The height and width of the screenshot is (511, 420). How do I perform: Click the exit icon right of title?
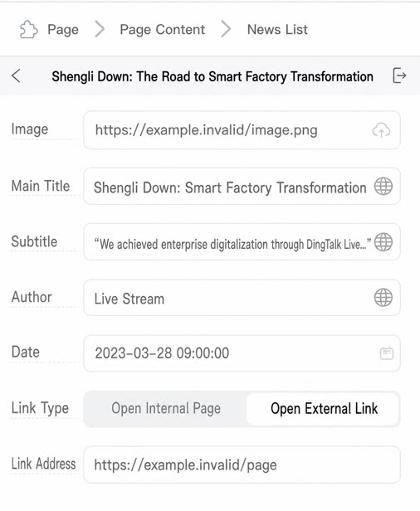[399, 75]
